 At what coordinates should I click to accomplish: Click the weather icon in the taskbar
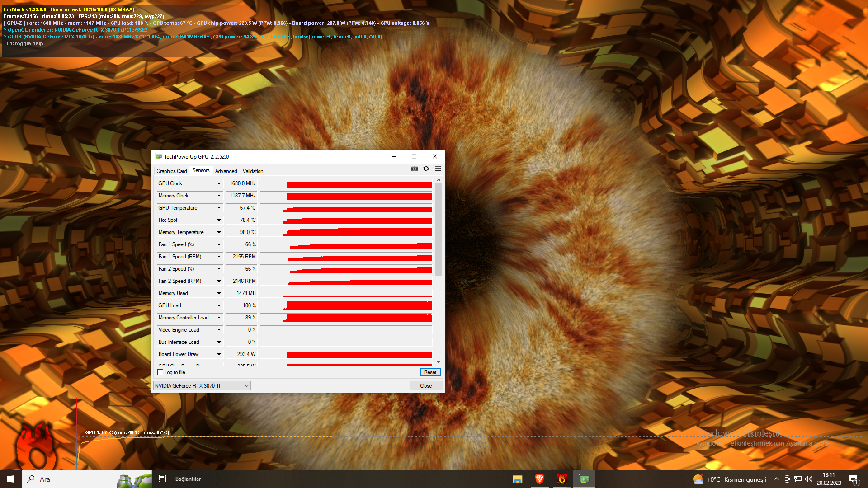click(x=698, y=479)
